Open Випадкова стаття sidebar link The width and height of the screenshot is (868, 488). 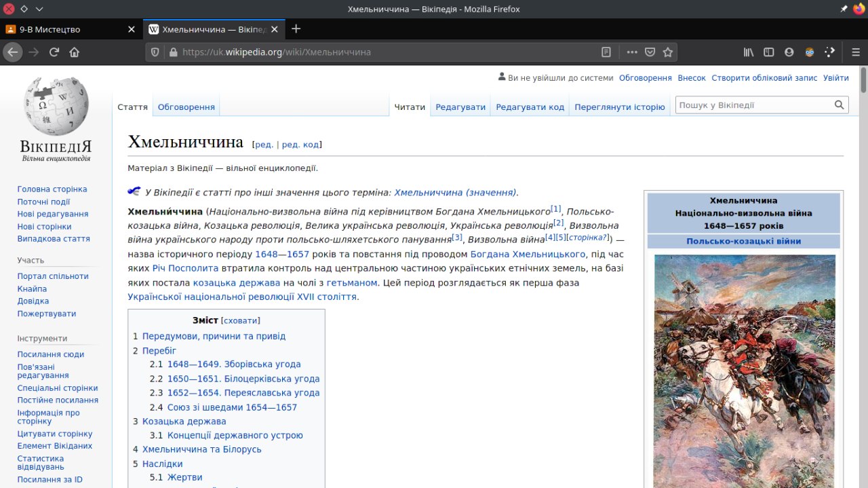click(54, 239)
